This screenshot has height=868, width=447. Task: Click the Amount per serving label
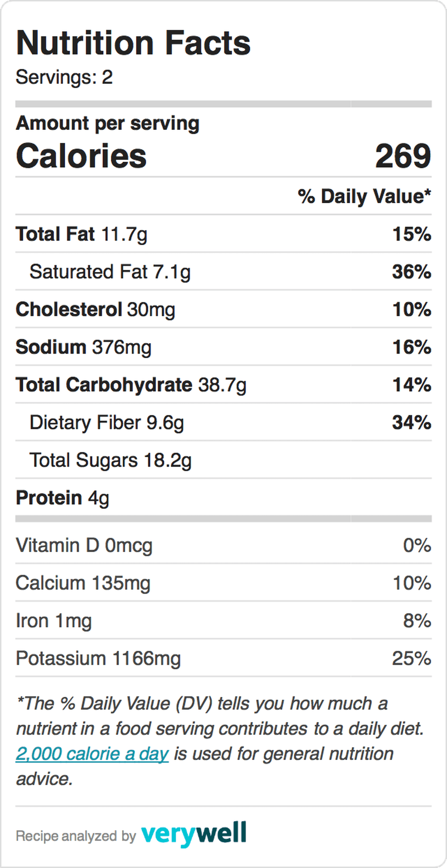click(x=108, y=123)
